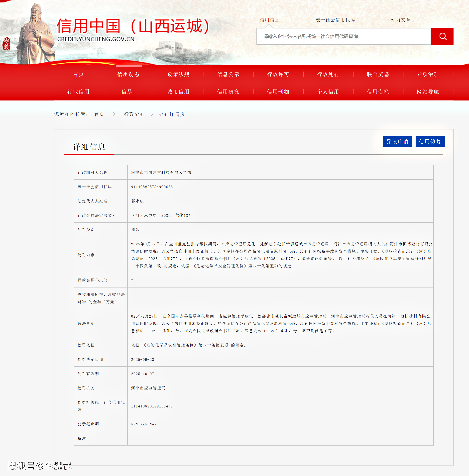Screen dimensions: 469x476
Task: Click 处罚详情页 breadcrumb link
Action: click(x=172, y=114)
